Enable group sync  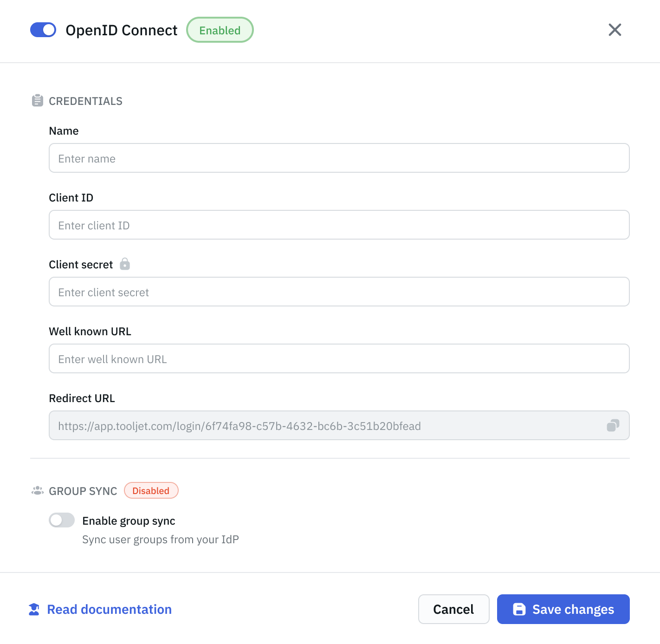click(61, 520)
